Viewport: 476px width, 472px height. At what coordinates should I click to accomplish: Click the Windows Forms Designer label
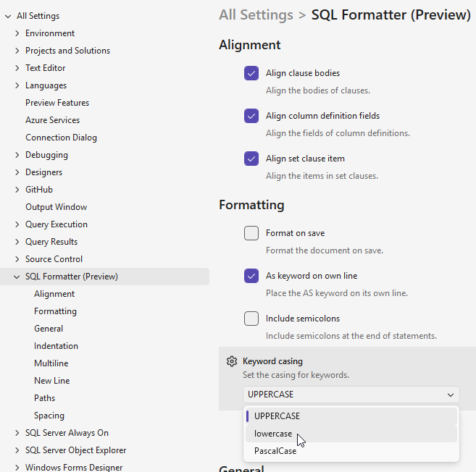(74, 468)
